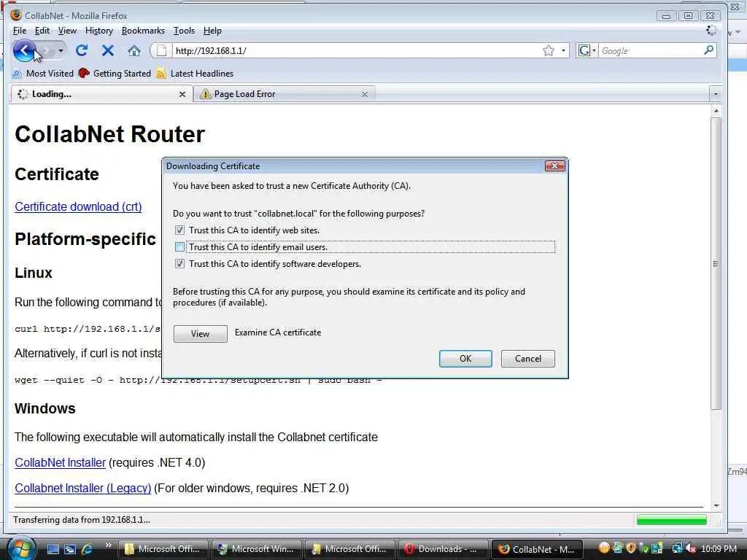Confirm certificate dialog with OK
Image resolution: width=747 pixels, height=560 pixels.
point(465,359)
